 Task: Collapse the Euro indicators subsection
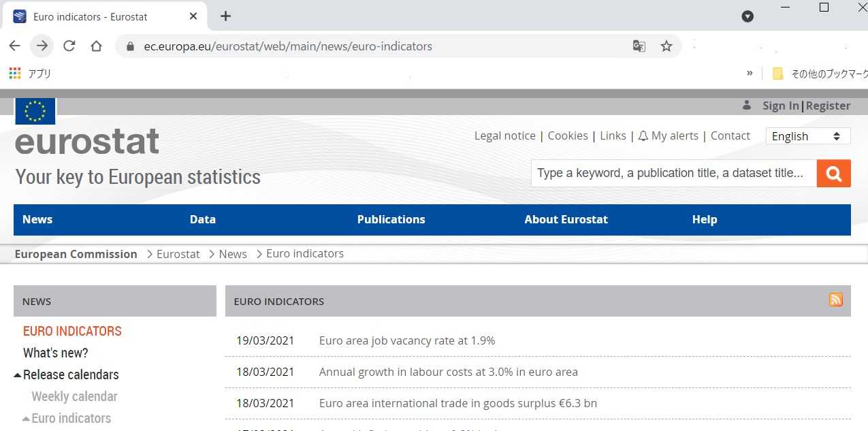pos(26,419)
